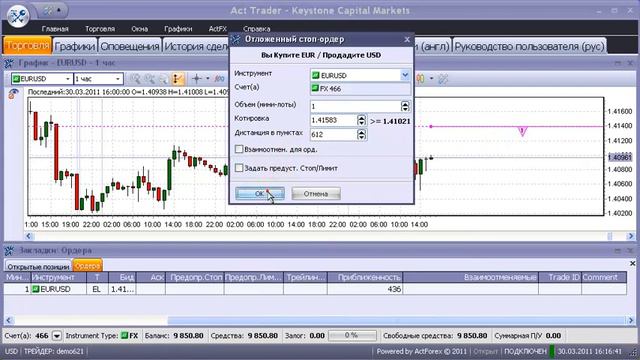Close the orders panel with X button
Image resolution: width=640 pixels, height=360 pixels.
coord(632,264)
